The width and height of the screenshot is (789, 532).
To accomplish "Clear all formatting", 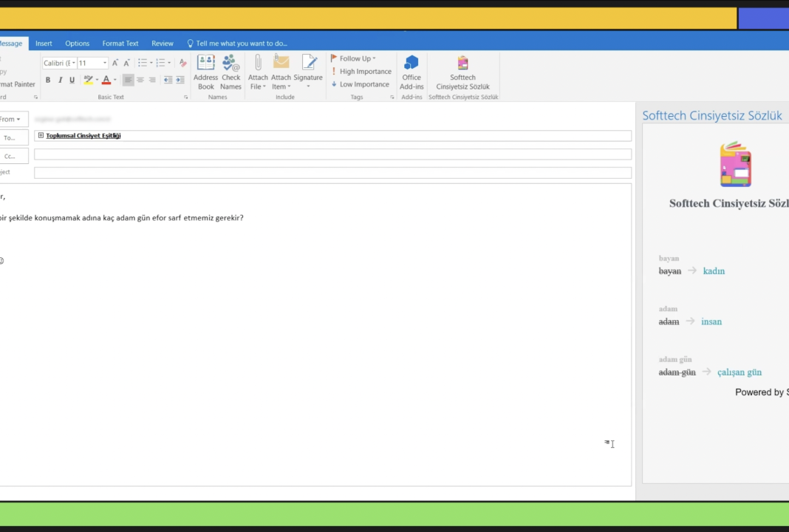I will tap(182, 63).
